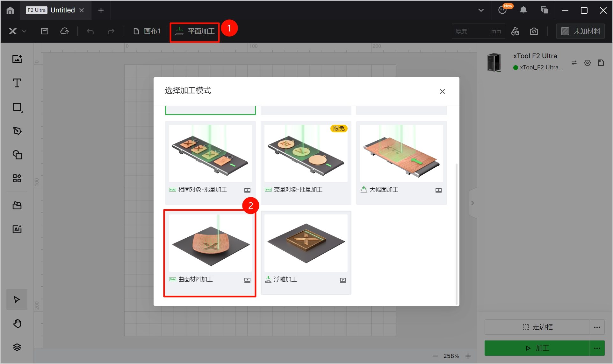Screen dimensions: 613x364
Task: Select the 画布1 canvas tab
Action: (147, 31)
